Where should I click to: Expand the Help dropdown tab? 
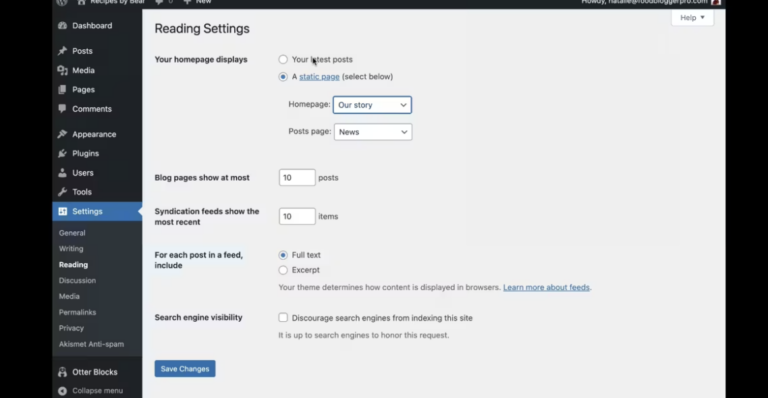coord(692,18)
